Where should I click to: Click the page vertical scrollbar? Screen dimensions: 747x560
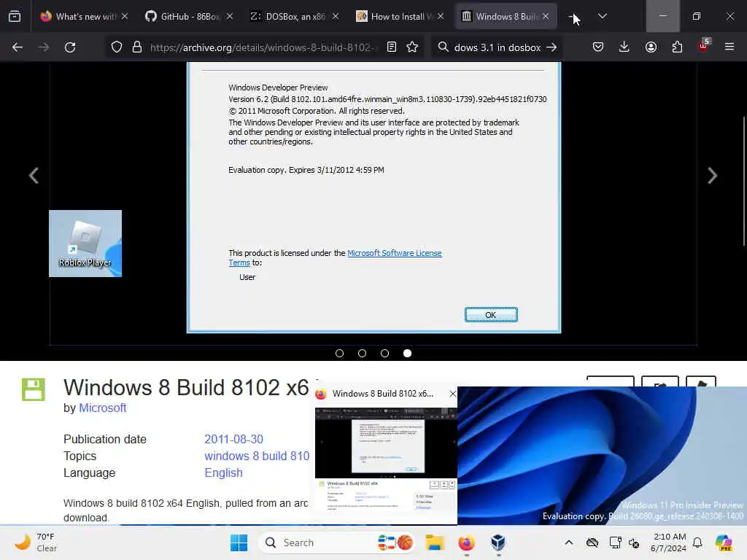743,182
